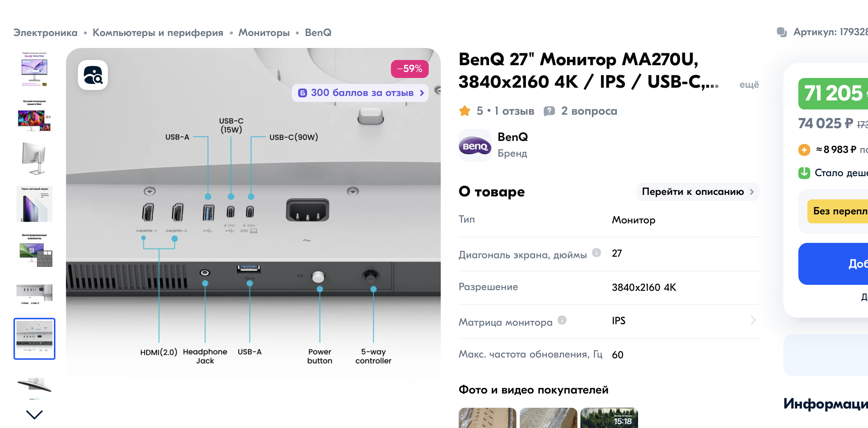Click the -59% discount badge
The width and height of the screenshot is (868, 428).
[x=410, y=69]
